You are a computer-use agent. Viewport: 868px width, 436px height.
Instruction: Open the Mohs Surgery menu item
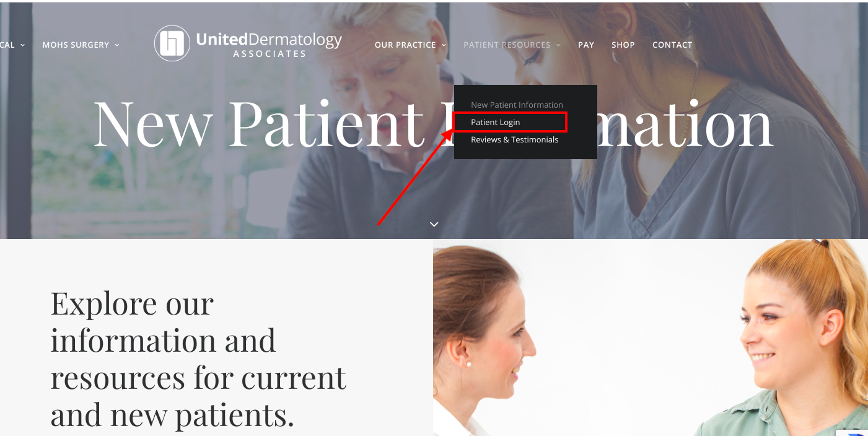click(x=76, y=45)
